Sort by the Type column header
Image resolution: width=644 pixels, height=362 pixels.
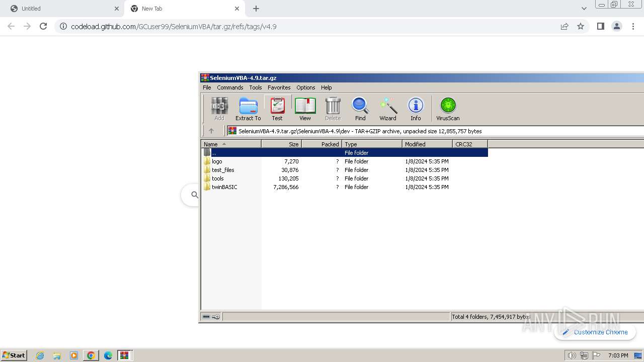(x=372, y=144)
